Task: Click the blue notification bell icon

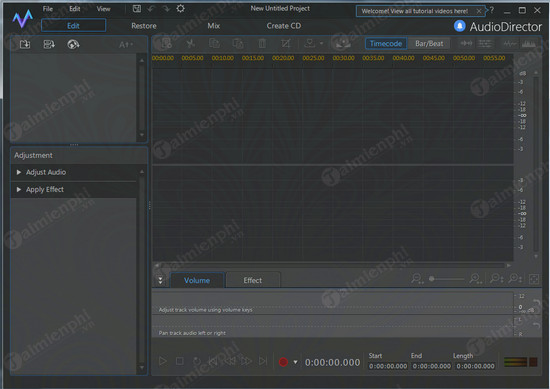Action: coord(460,26)
